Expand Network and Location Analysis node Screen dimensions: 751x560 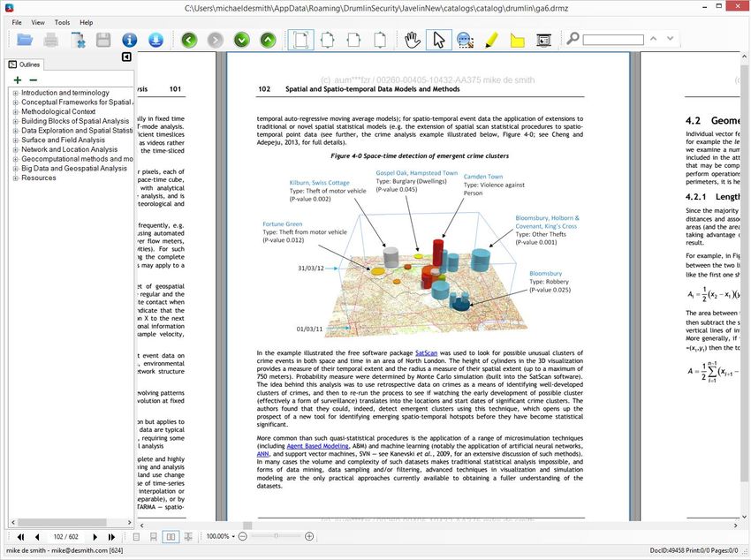tap(15, 150)
